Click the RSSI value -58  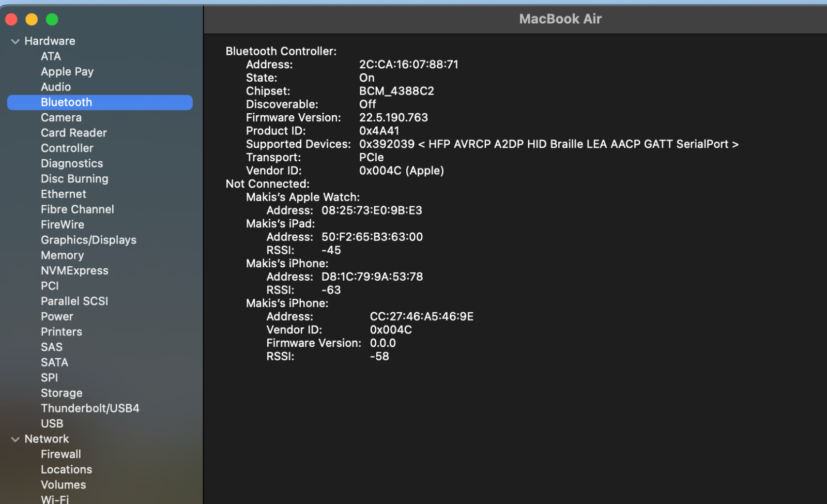coord(379,356)
